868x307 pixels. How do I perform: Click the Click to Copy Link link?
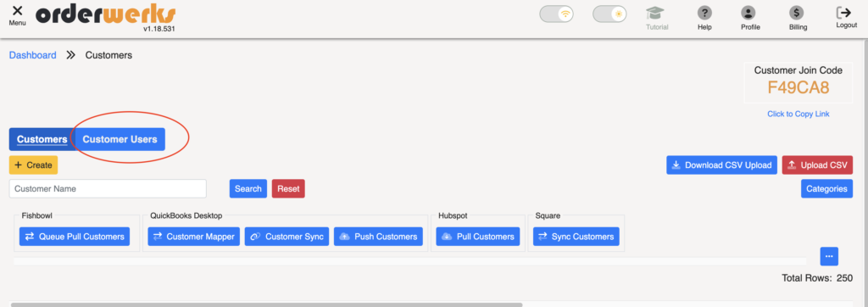pyautogui.click(x=798, y=114)
